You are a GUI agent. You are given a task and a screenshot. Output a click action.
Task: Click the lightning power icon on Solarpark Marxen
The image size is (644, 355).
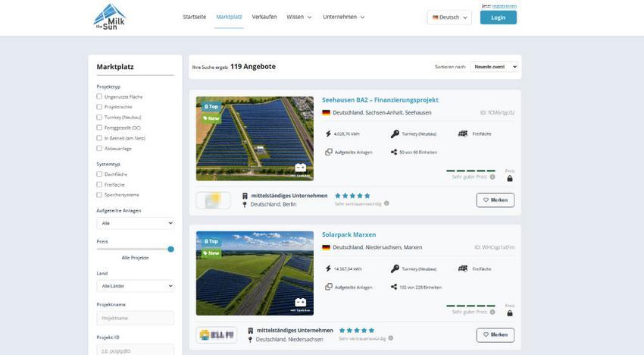coord(328,269)
